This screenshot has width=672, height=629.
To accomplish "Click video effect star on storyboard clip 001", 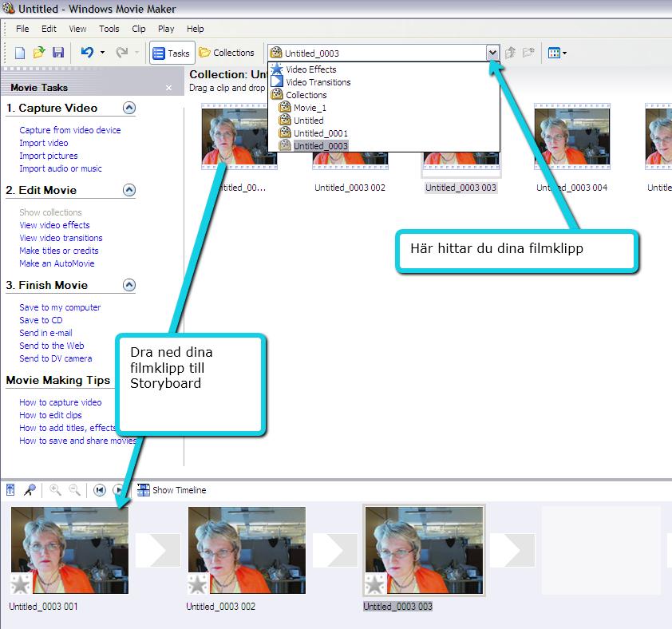I will pos(21,584).
